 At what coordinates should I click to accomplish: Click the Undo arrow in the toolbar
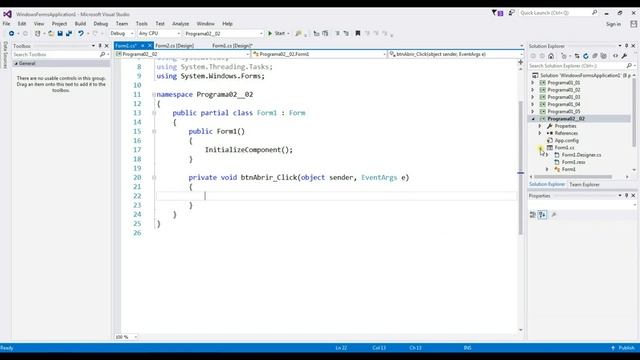pyautogui.click(x=81, y=33)
